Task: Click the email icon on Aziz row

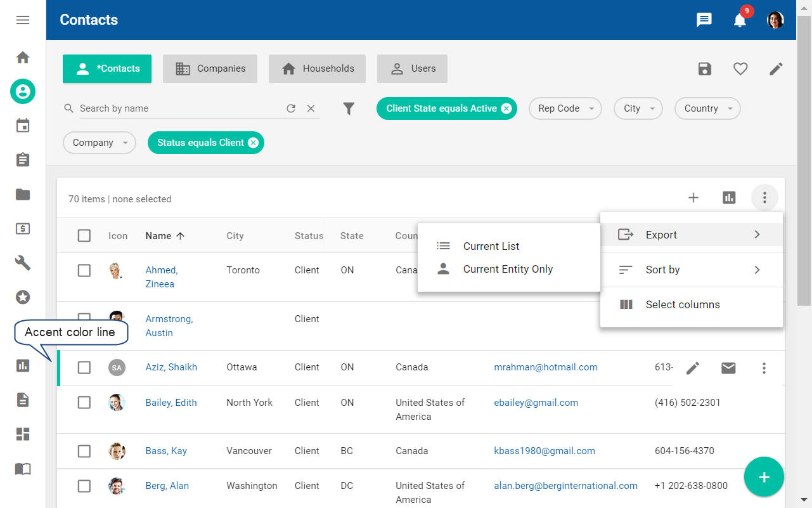Action: [728, 368]
